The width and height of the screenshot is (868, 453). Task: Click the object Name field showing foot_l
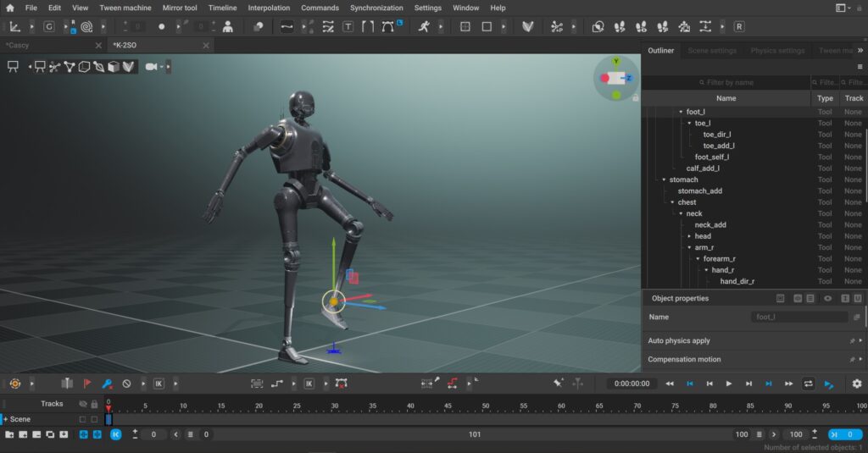tap(799, 317)
